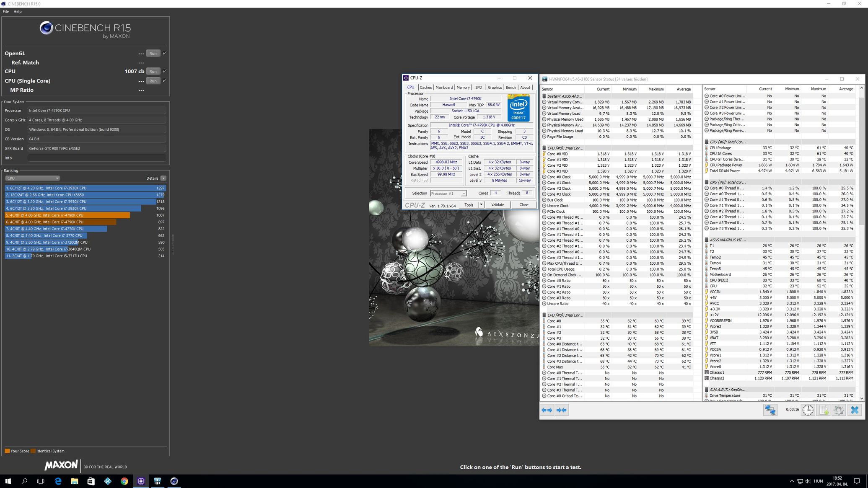Select the i5-3317U ranking row
Image resolution: width=868 pixels, height=488 pixels.
(x=85, y=256)
